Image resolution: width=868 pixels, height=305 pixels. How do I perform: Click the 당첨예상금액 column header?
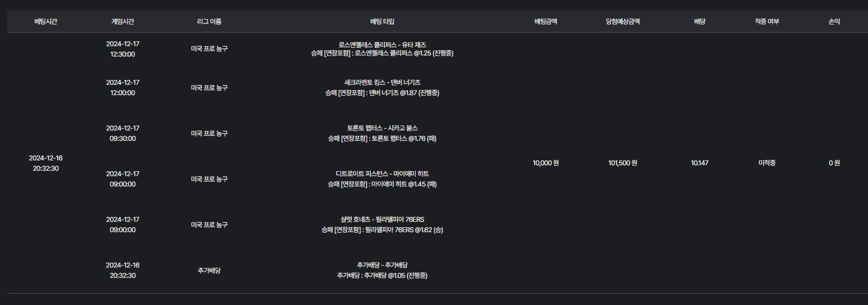pyautogui.click(x=622, y=22)
